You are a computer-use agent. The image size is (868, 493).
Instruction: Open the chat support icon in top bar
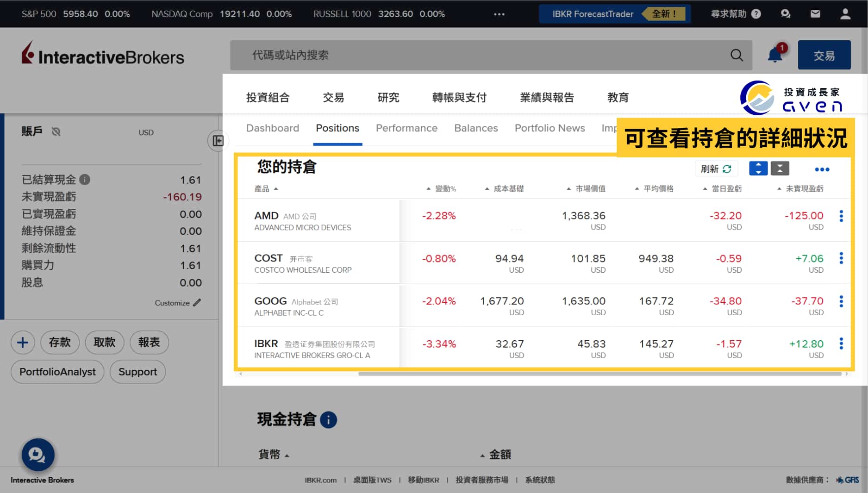click(786, 14)
